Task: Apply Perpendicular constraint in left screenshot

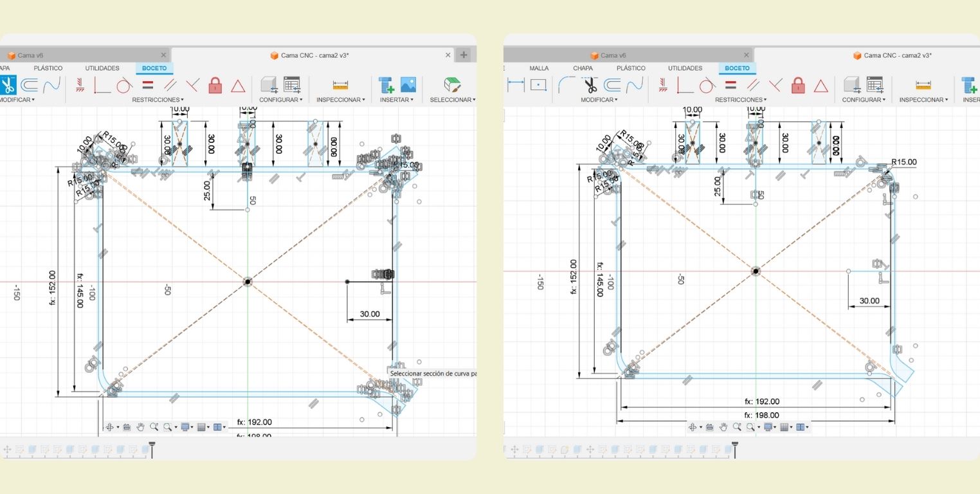Action: click(192, 85)
